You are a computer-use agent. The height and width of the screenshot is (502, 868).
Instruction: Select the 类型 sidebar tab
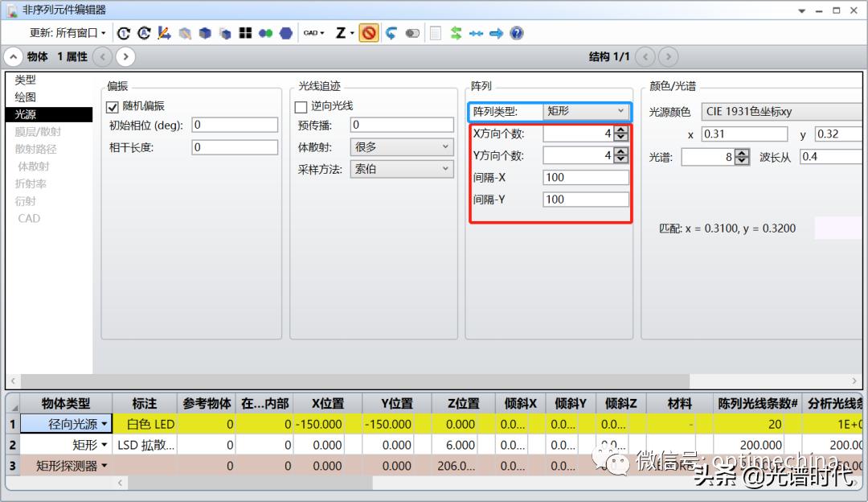click(26, 80)
